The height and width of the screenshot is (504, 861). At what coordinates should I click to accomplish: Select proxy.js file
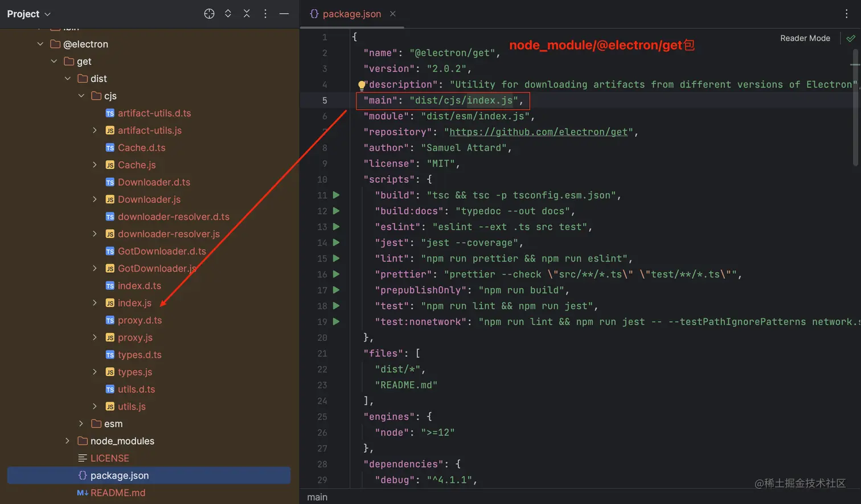coord(135,338)
